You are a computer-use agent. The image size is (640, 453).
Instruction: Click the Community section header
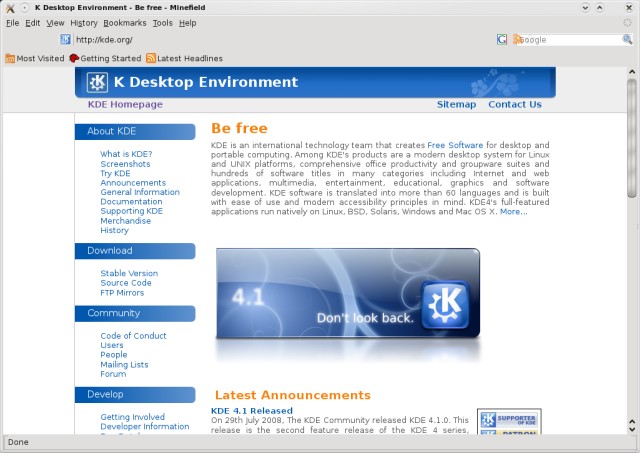pos(135,313)
